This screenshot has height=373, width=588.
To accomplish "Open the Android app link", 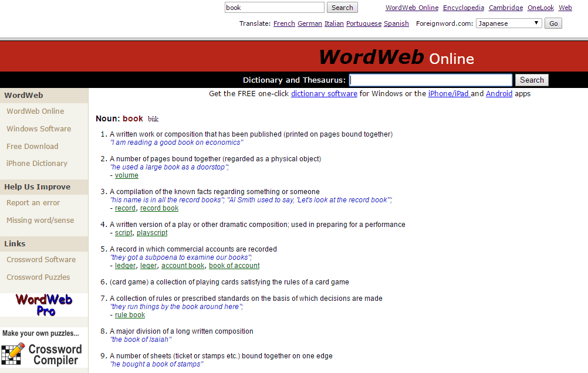I will (x=499, y=94).
